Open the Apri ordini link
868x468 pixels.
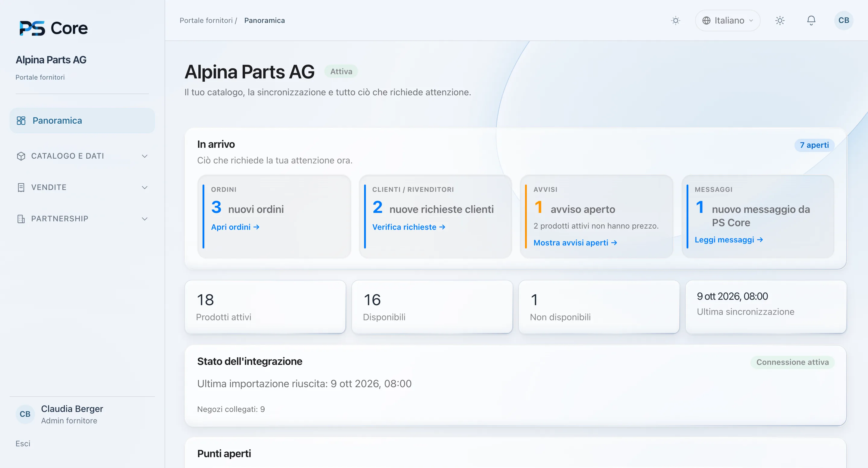tap(235, 227)
